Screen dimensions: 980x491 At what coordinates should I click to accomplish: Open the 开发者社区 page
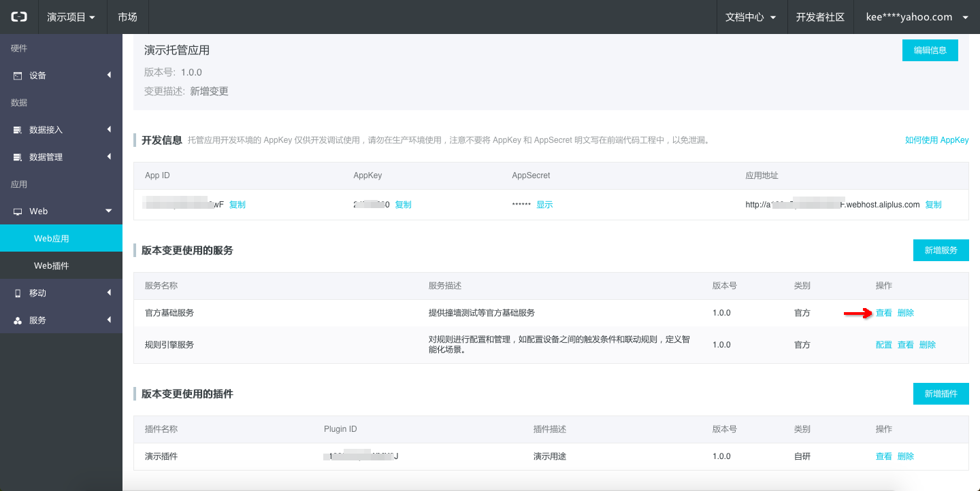tap(820, 17)
